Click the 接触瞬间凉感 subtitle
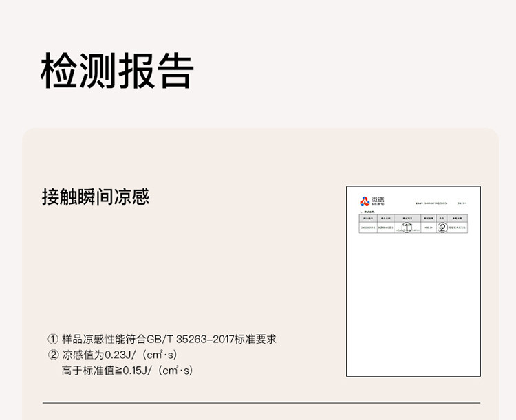The height and width of the screenshot is (420, 516). [96, 198]
